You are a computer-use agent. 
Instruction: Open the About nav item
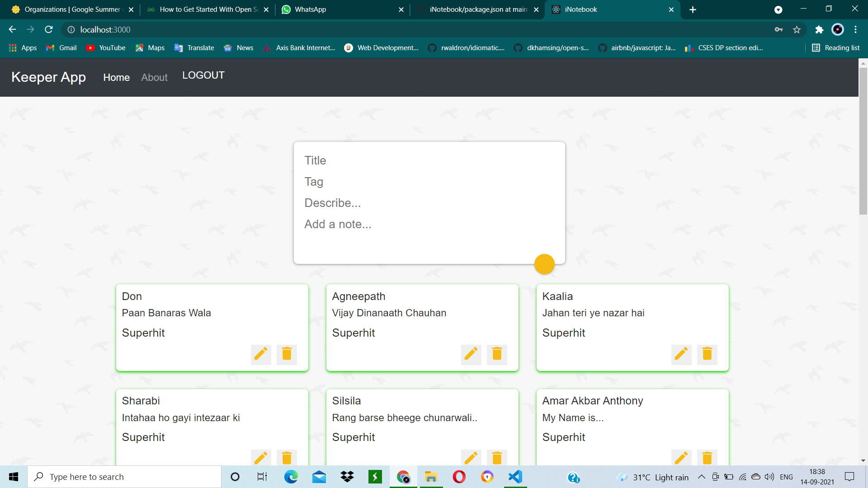[x=154, y=77]
